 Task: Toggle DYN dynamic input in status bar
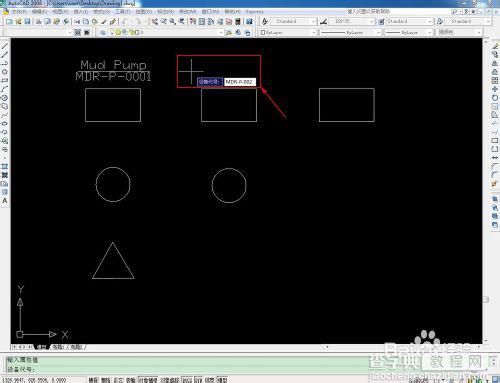point(198,380)
